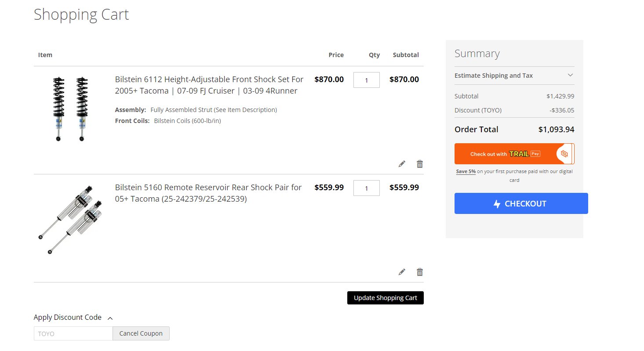
Task: Click the Discount (TOYO) label
Action: tap(478, 110)
